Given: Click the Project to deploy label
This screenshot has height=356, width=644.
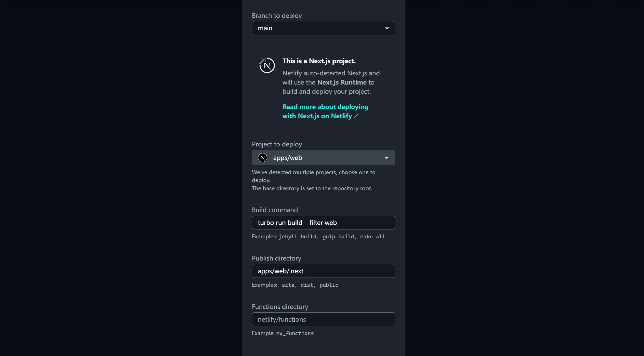Looking at the screenshot, I should coord(277,144).
